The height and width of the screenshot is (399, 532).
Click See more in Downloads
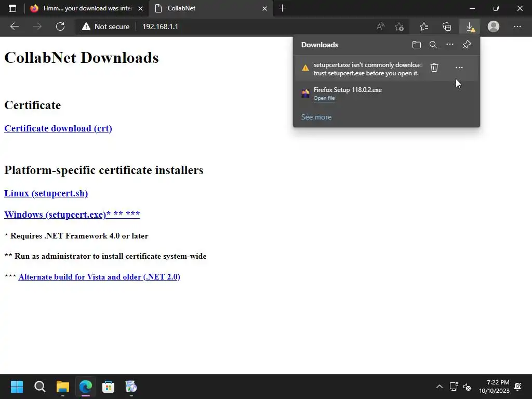click(316, 117)
